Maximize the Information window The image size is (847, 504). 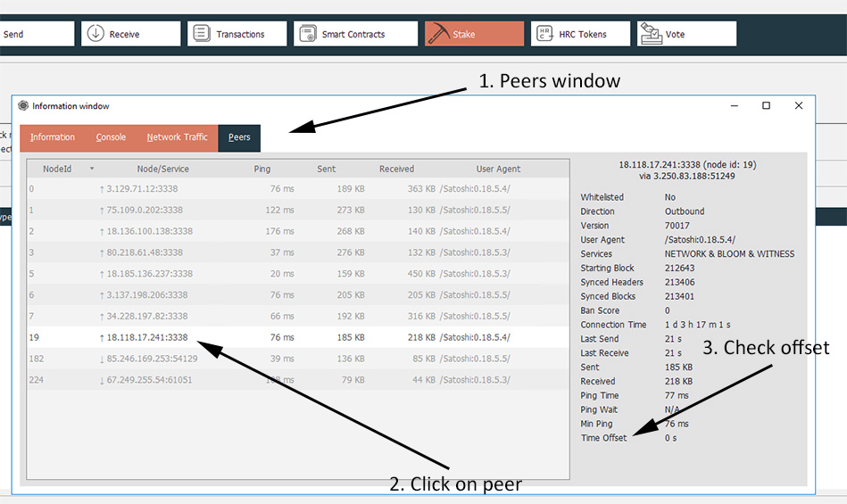coord(766,105)
